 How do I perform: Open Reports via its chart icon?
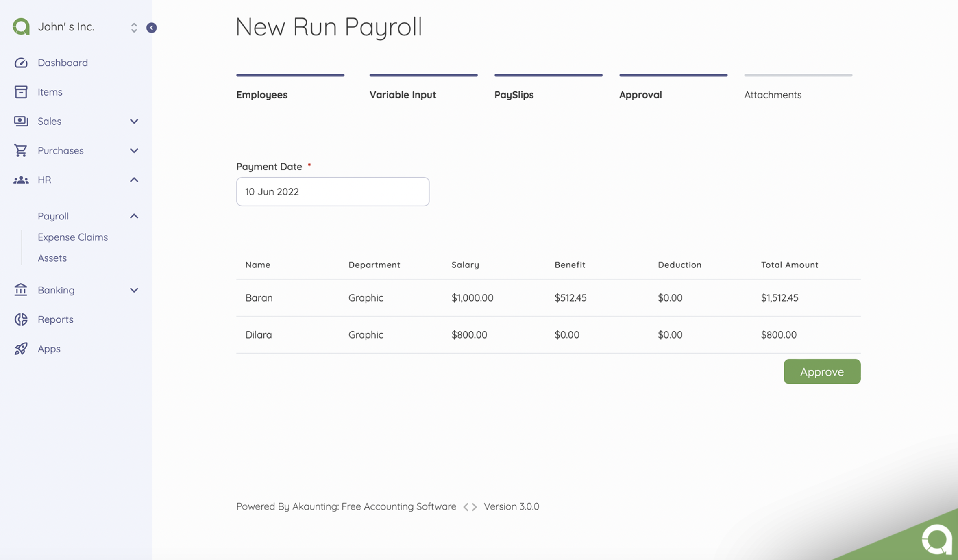pyautogui.click(x=21, y=319)
